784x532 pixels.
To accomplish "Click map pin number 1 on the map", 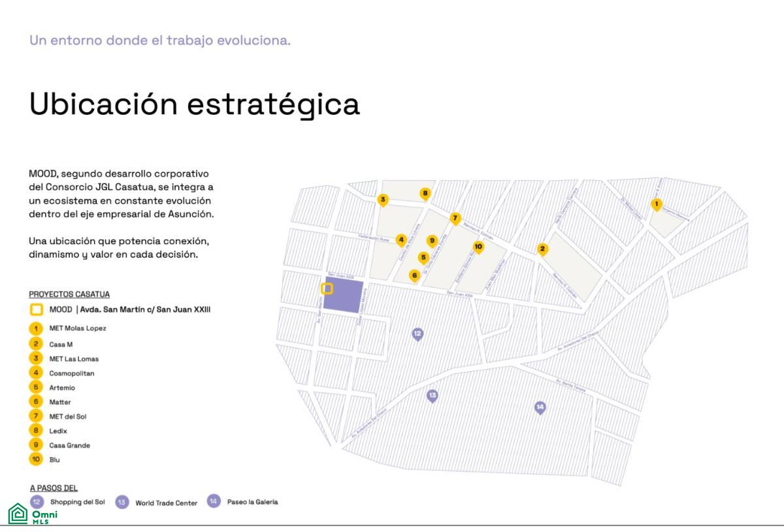I will pos(657,205).
